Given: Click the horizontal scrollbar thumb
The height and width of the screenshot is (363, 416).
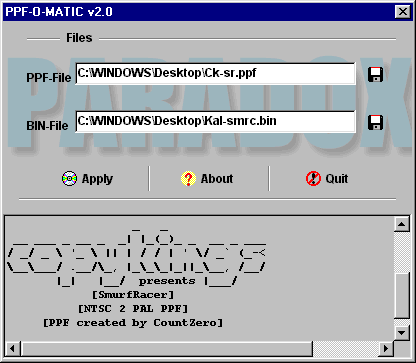Looking at the screenshot, I should [x=166, y=349].
